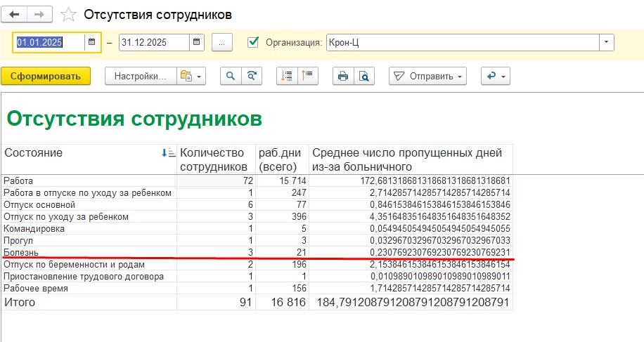Select Отпуск по беременности и родам row
Viewport: 644px width, 342px height.
click(74, 265)
